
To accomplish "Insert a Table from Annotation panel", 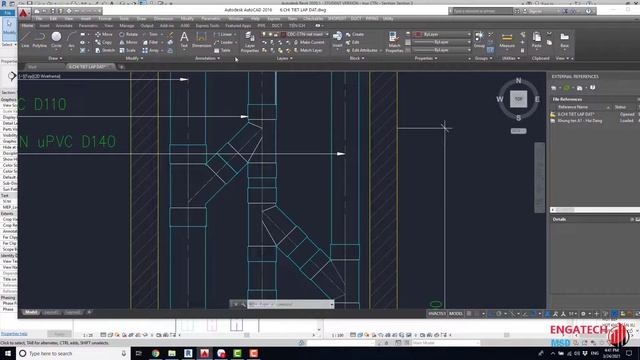I will [222, 50].
